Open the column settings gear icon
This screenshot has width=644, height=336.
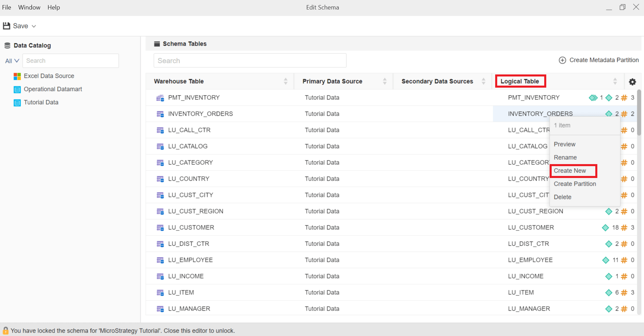point(632,82)
